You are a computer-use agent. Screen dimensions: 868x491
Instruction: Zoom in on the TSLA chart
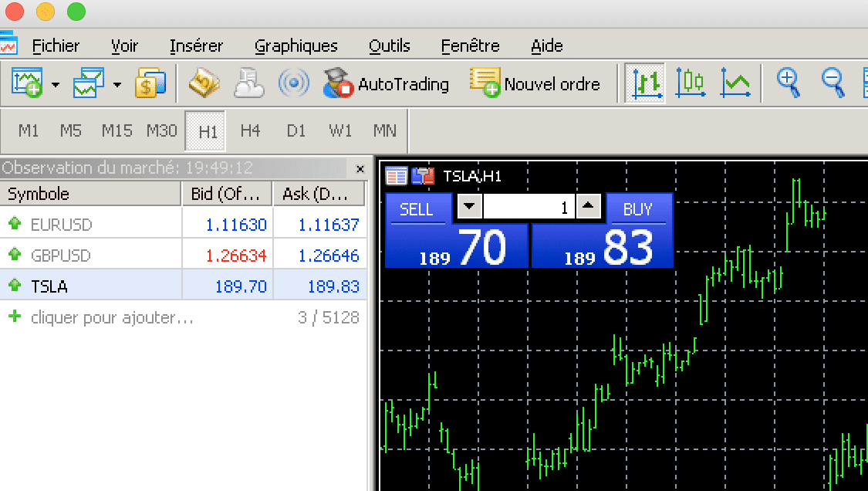pyautogui.click(x=787, y=83)
